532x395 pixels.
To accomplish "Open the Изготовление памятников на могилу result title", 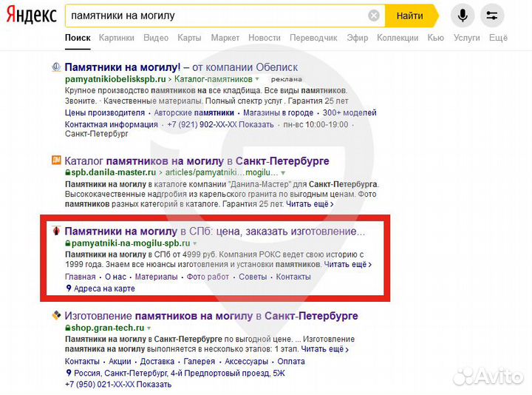I will tap(211, 316).
